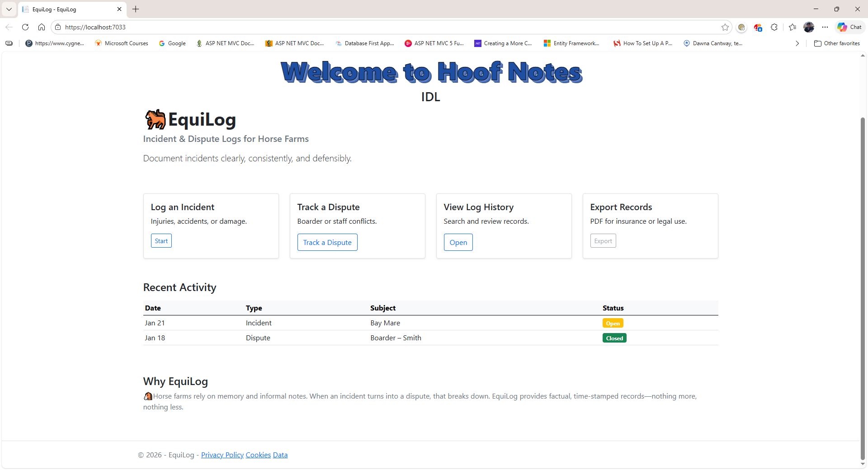Viewport: 868px width, 470px height.
Task: Open the Privacy Policy footer link
Action: pos(222,455)
